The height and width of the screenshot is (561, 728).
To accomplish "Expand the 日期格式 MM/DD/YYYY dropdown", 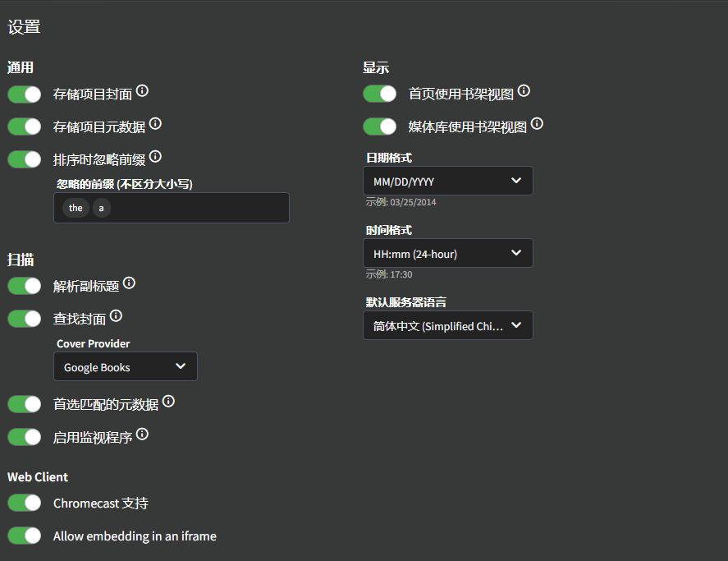I will pos(447,181).
